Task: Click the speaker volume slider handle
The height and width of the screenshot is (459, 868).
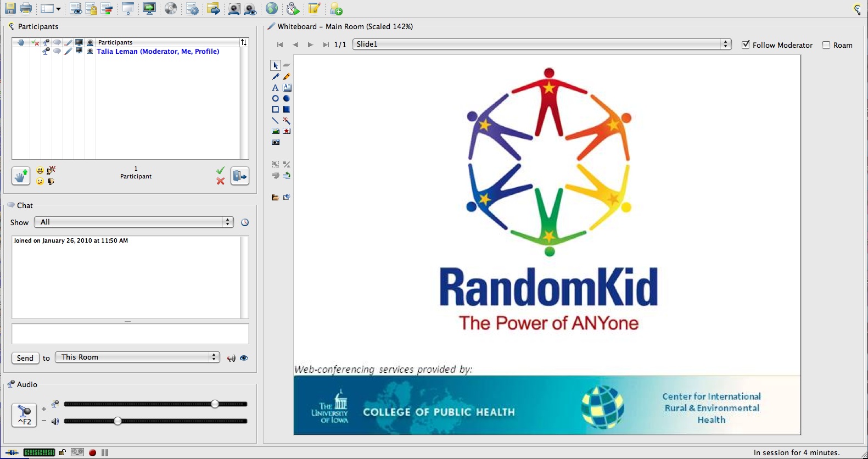Action: tap(117, 421)
